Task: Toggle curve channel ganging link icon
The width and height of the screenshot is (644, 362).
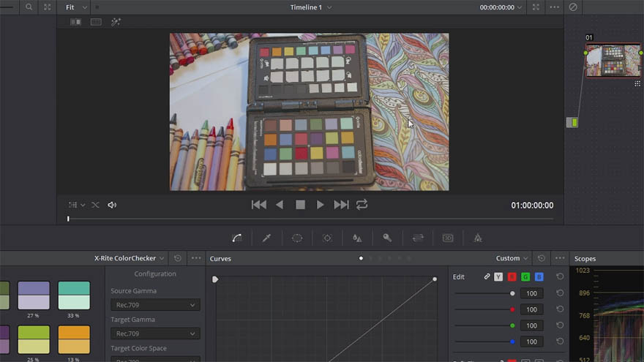Action: point(487,276)
